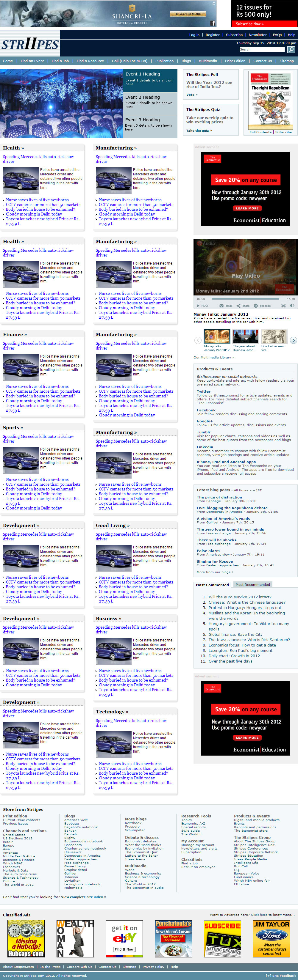The width and height of the screenshot is (298, 980).
Task: Click More from our blogs link
Action: [x=215, y=572]
